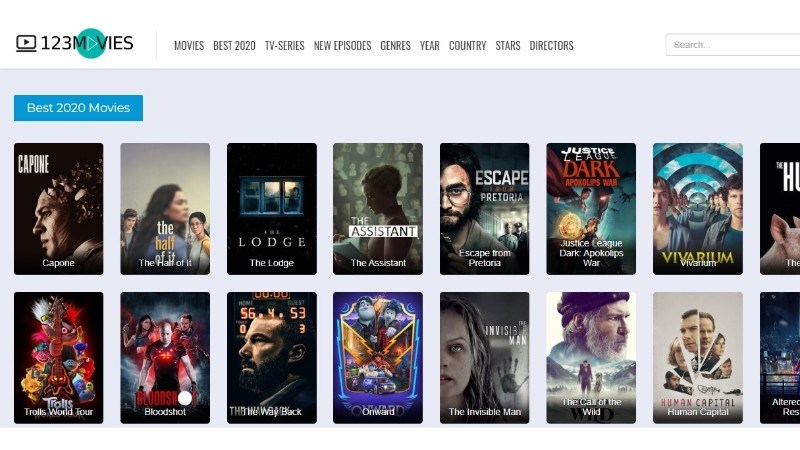Open Justice League Dark Apokolips War poster

(x=591, y=209)
